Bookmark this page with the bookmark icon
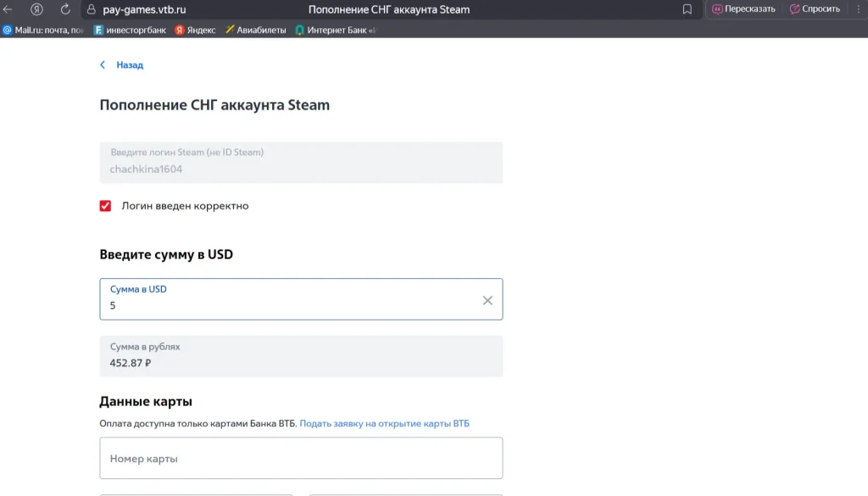 (x=687, y=9)
